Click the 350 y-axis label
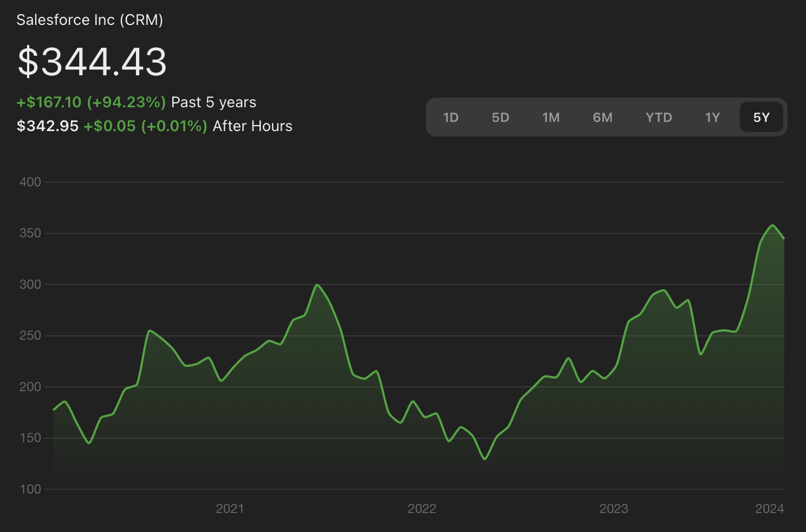806x532 pixels. click(x=30, y=233)
